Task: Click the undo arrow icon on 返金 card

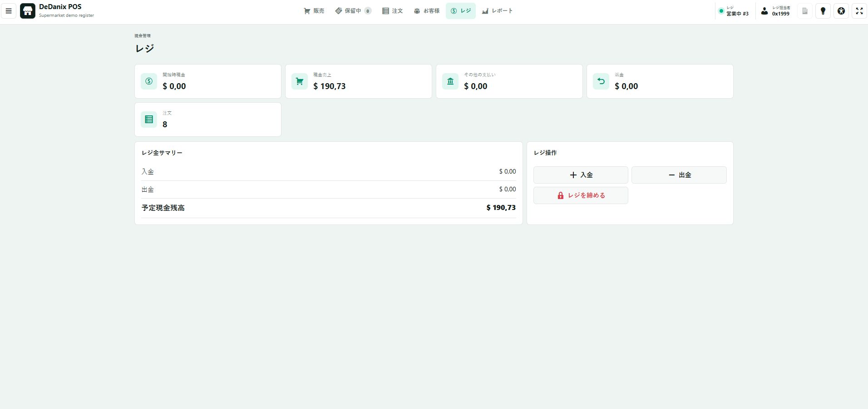Action: [x=601, y=81]
